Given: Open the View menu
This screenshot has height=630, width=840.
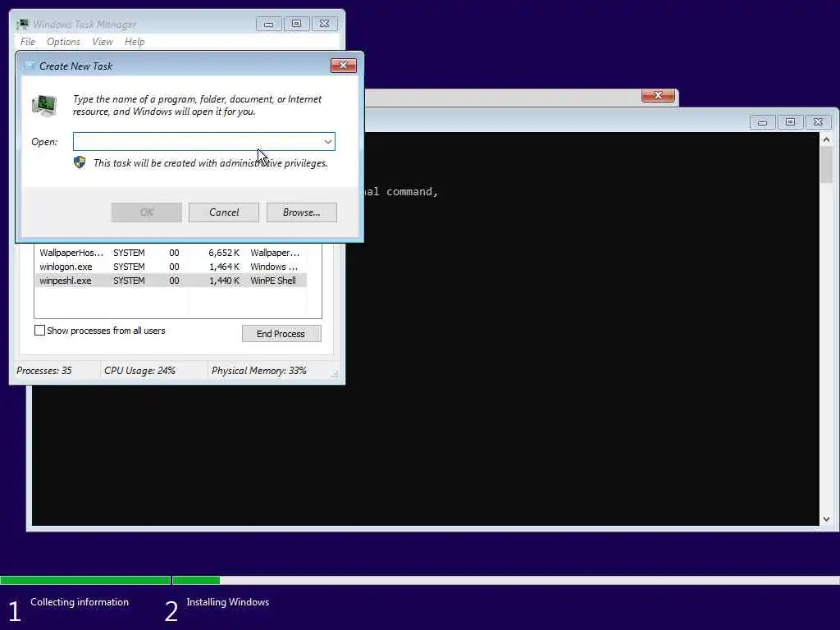Looking at the screenshot, I should 103,42.
